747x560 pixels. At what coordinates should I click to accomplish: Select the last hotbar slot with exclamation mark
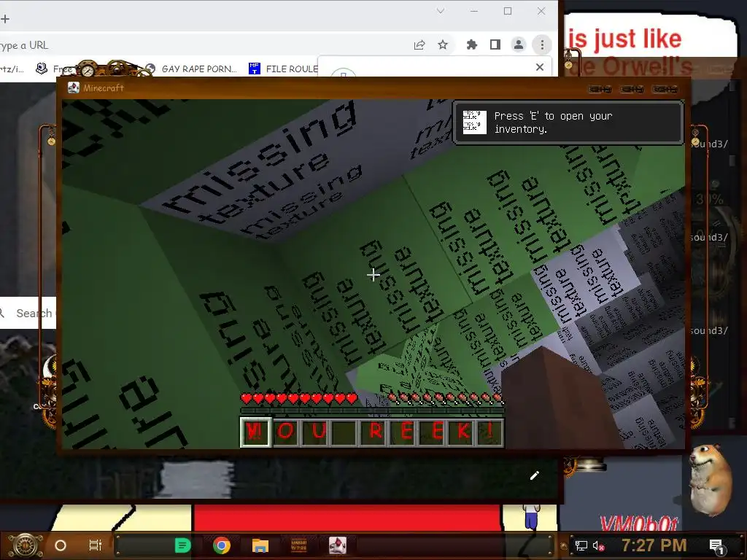click(x=490, y=432)
